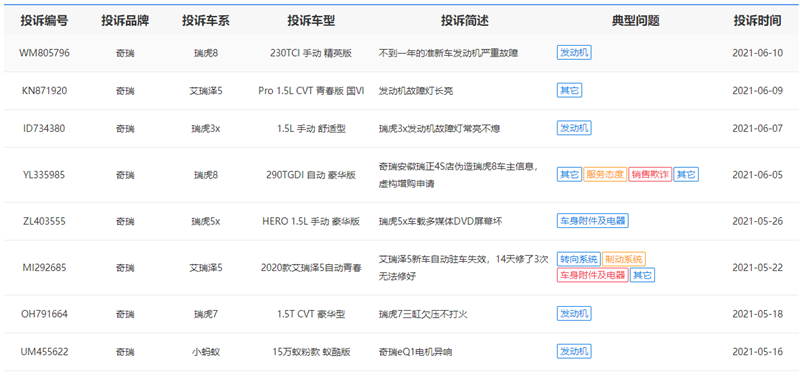
Task: Open complaint YL335985
Action: tap(44, 175)
